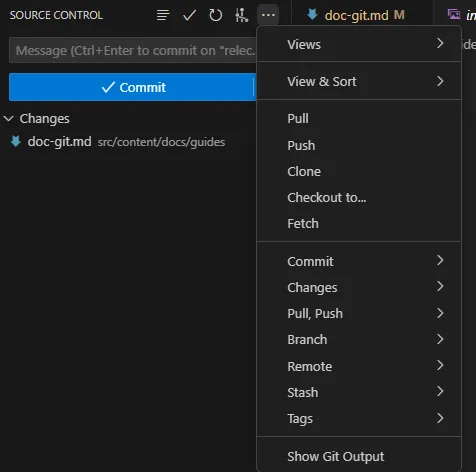476x472 pixels.
Task: Click the Refresh icon in Source Control
Action: (215, 15)
